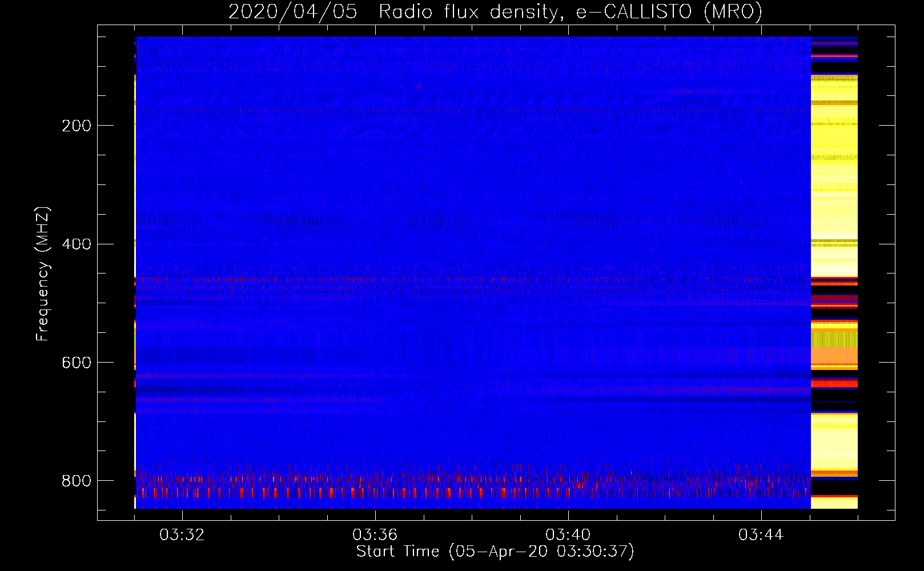
Task: Click the "03:32" time tick label
Action: [182, 535]
